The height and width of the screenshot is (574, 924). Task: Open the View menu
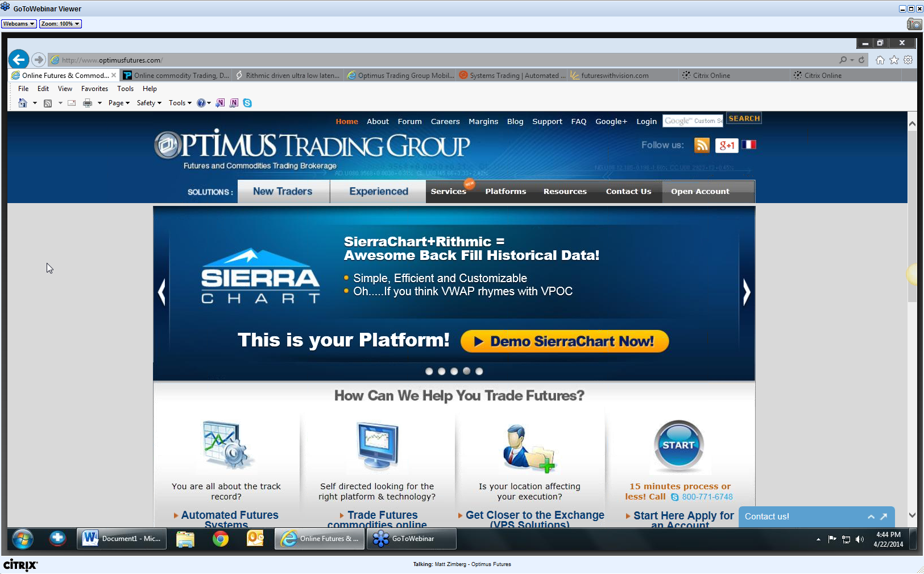pos(65,89)
